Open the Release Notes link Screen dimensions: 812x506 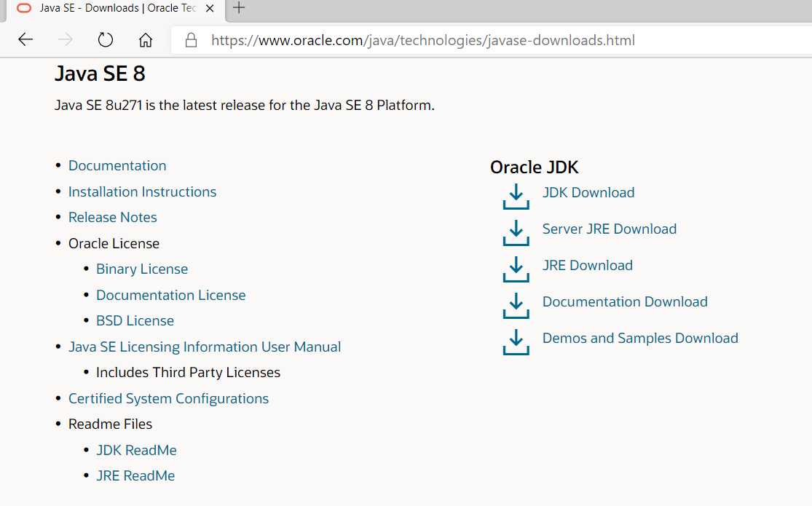click(113, 218)
